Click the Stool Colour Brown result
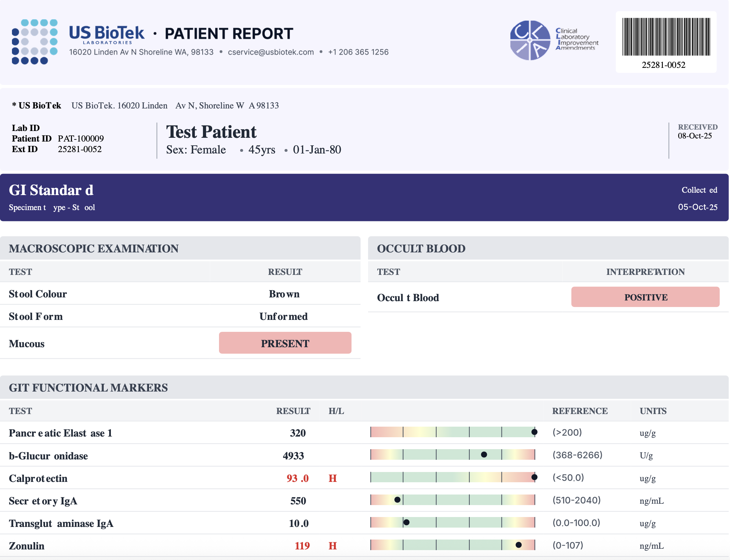 [x=284, y=294]
